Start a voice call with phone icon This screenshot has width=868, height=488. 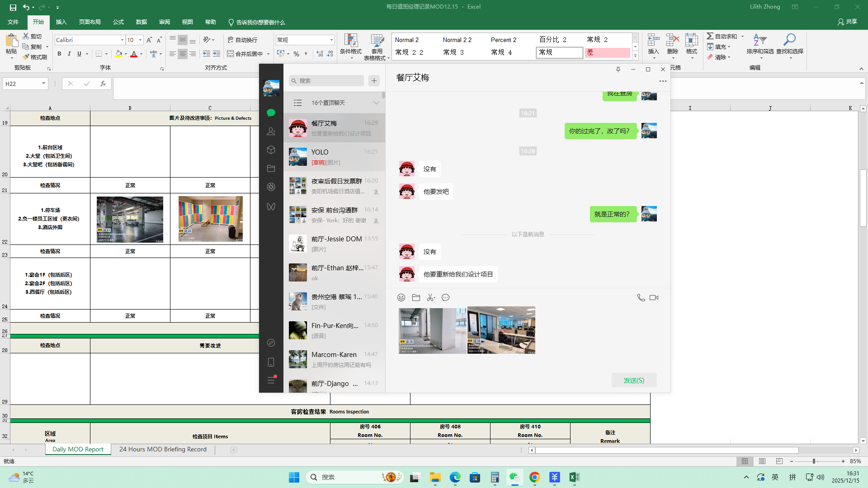[x=641, y=297]
